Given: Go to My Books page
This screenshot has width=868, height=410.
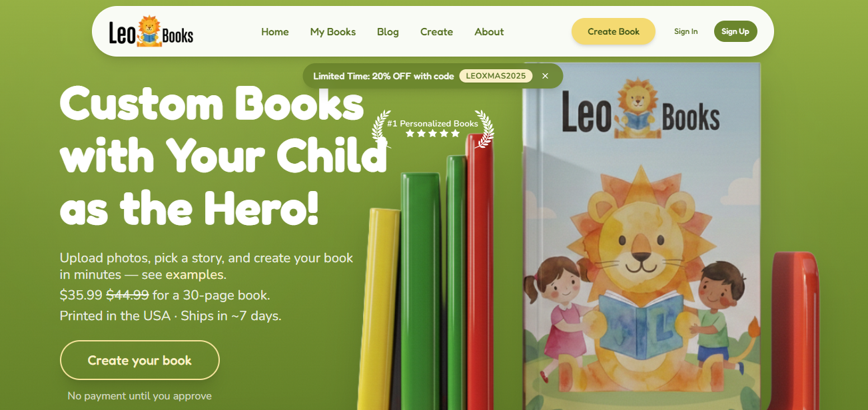Looking at the screenshot, I should pos(333,32).
